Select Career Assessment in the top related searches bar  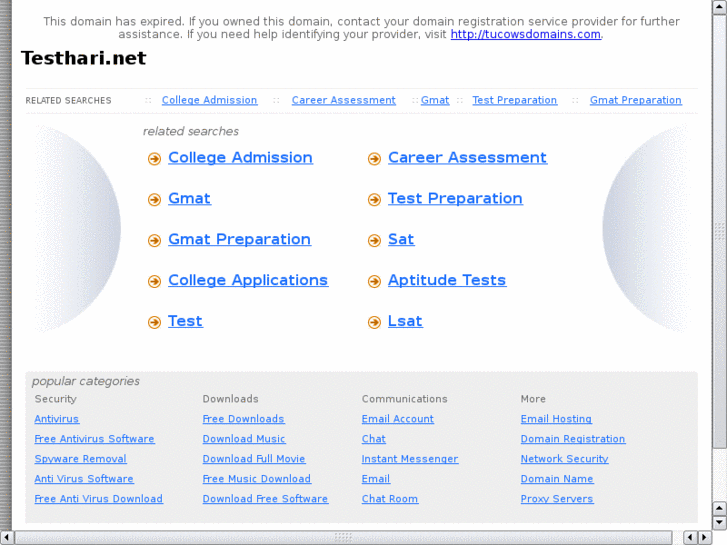(x=343, y=100)
